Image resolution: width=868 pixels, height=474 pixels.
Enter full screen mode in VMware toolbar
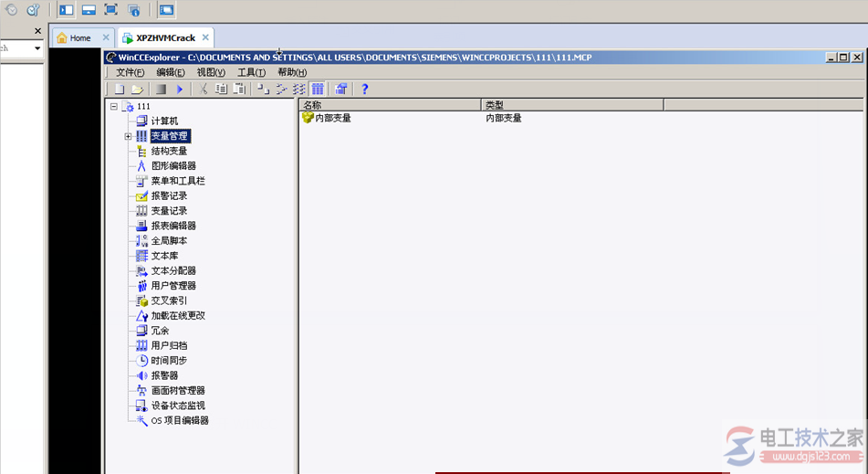pyautogui.click(x=110, y=9)
